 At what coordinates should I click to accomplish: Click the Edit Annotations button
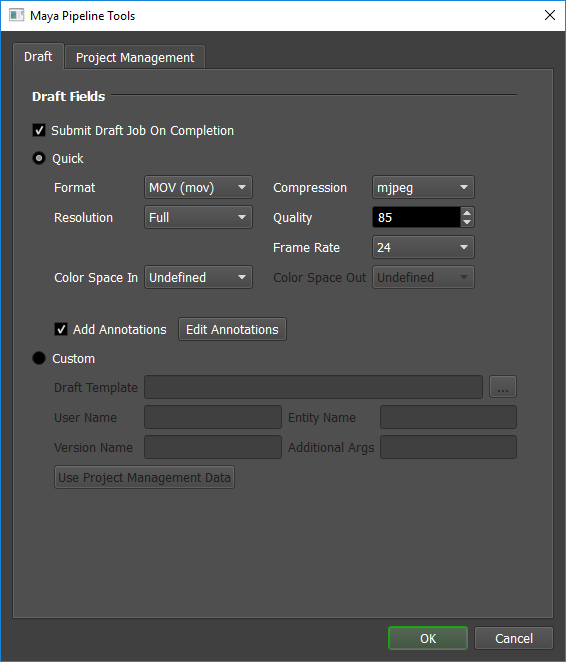(232, 329)
